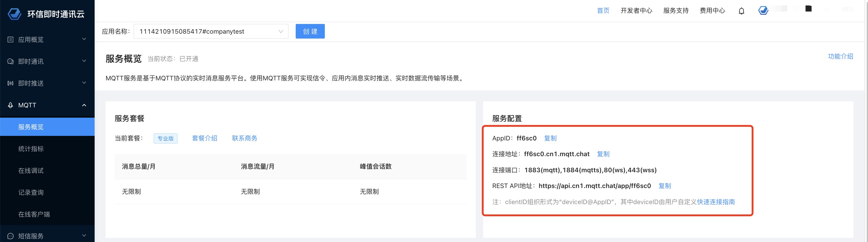Screen dimensions: 868x242
Task: Click the 短信服务 sidebar icon
Action: coord(10,236)
